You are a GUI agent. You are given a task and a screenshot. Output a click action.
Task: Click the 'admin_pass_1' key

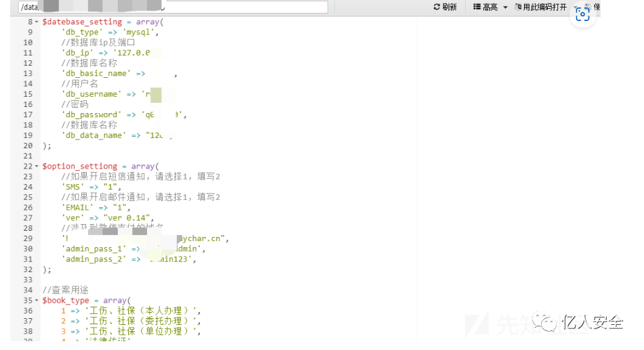[x=94, y=249]
